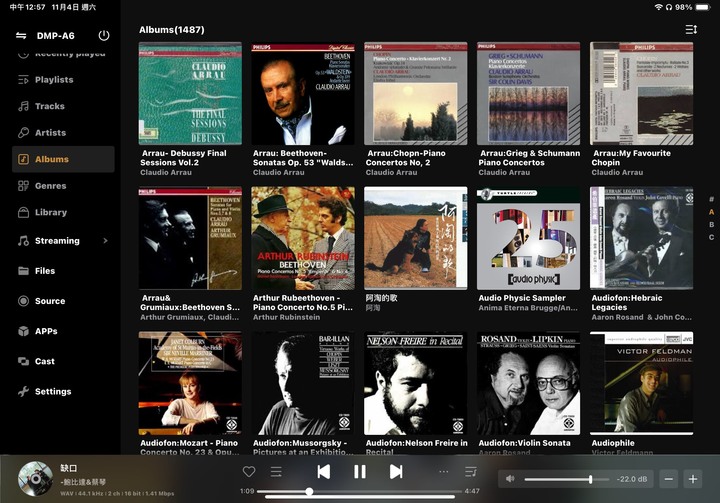
Task: Pause the current playback
Action: (360, 472)
